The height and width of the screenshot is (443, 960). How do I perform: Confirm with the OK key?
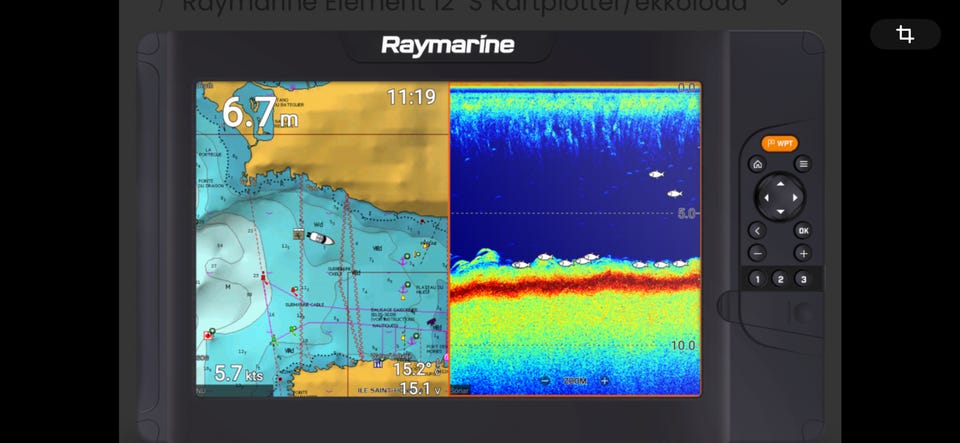[803, 231]
